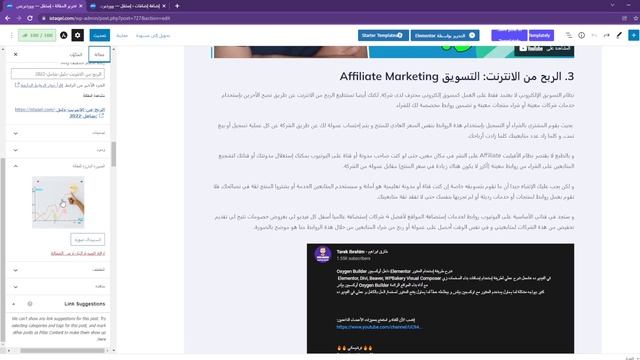Toggle the settings sidebar with gear icon
The image size is (640, 360).
point(78,36)
